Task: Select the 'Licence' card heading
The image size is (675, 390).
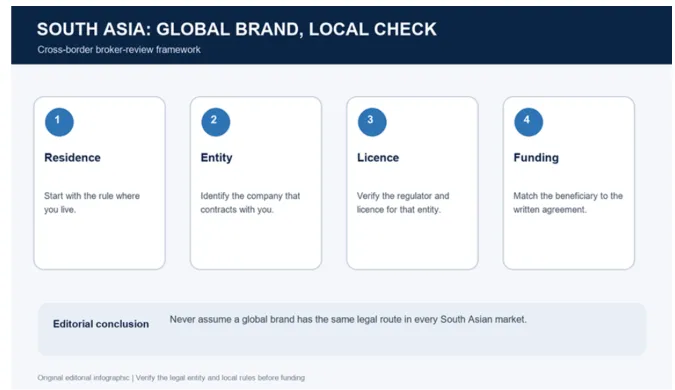Action: (378, 158)
